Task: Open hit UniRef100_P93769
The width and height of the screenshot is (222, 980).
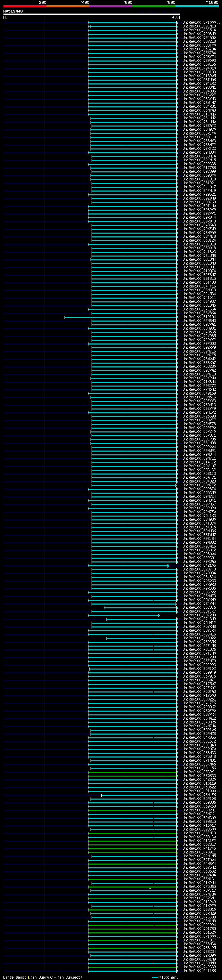Action: 199,202
